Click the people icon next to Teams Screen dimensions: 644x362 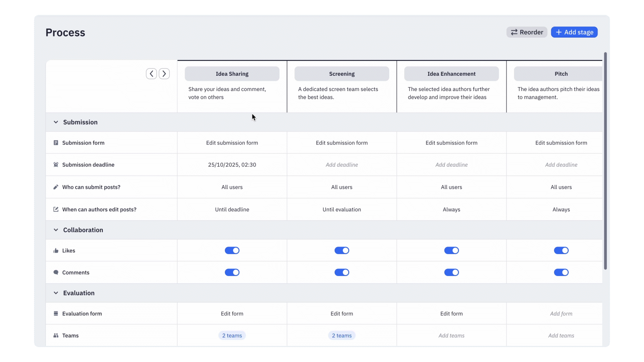tap(56, 335)
